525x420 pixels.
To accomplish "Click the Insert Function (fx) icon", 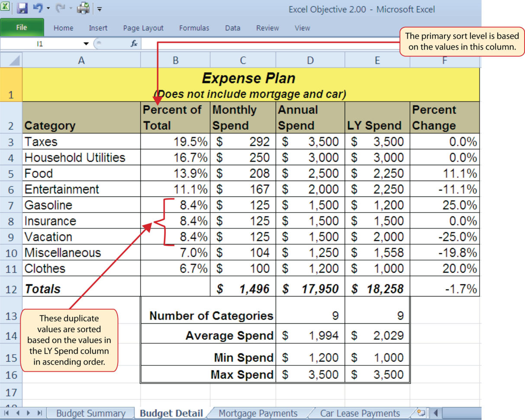I will point(133,43).
